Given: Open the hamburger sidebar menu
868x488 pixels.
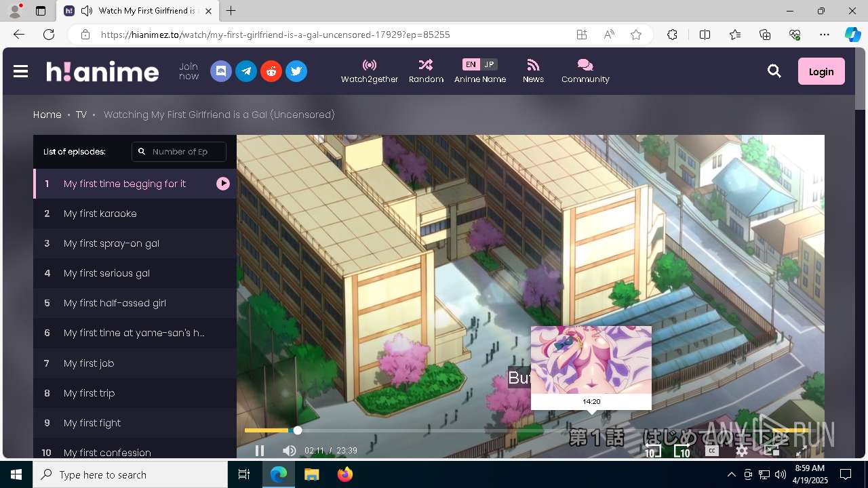Looking at the screenshot, I should pyautogui.click(x=20, y=71).
